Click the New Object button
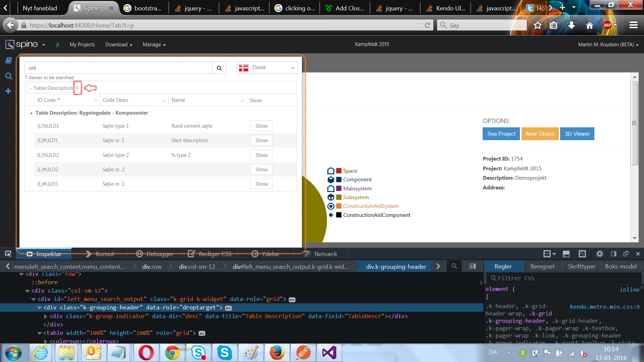The image size is (644, 362). [x=540, y=134]
